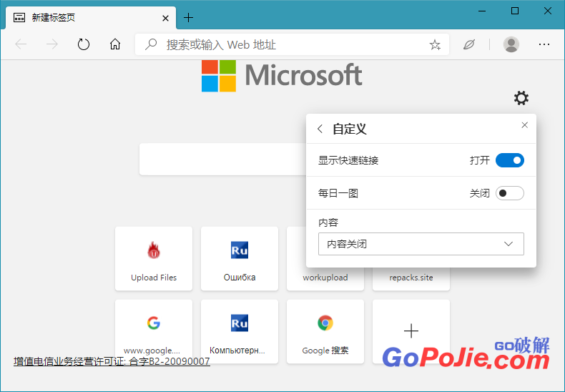Open the www.google quick link tile

pos(154,331)
